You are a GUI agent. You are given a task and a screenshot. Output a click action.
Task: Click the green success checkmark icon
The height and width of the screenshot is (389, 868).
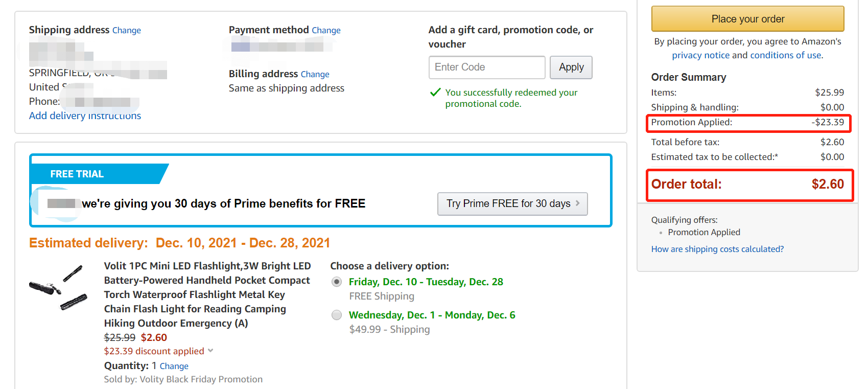(x=435, y=92)
